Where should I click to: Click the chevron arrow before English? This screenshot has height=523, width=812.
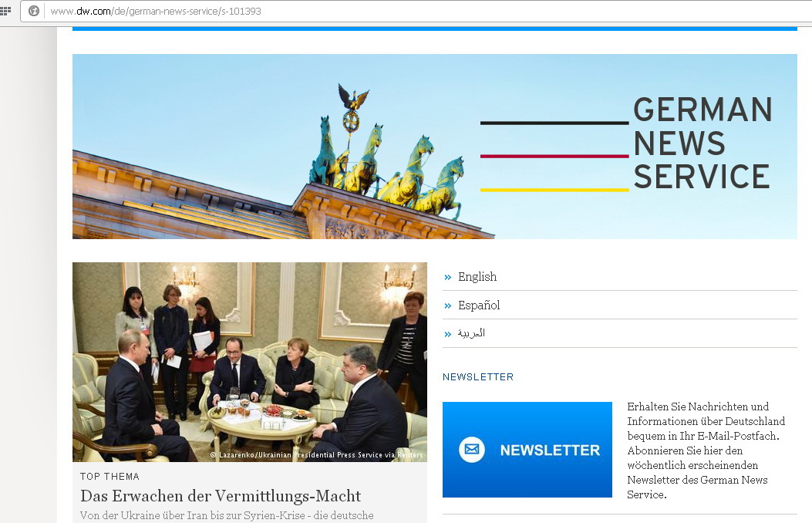(x=448, y=277)
